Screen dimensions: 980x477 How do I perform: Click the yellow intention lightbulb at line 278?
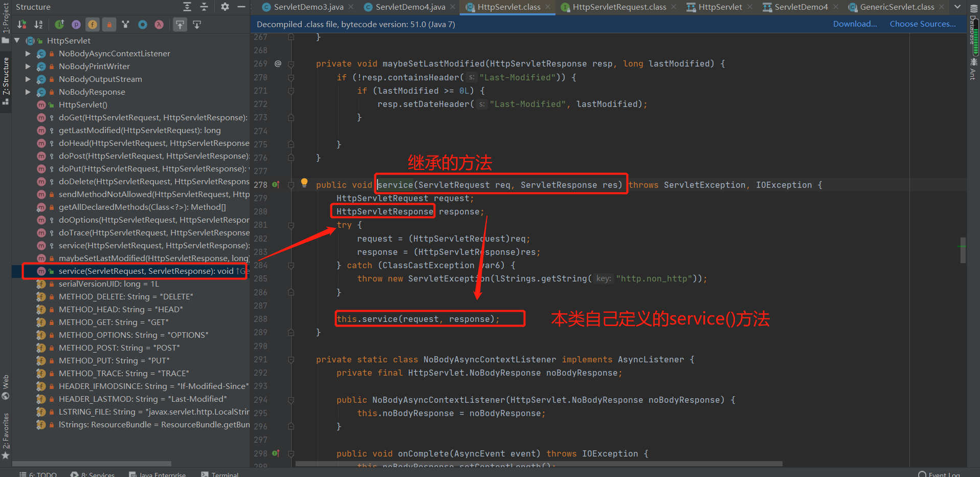coord(304,183)
